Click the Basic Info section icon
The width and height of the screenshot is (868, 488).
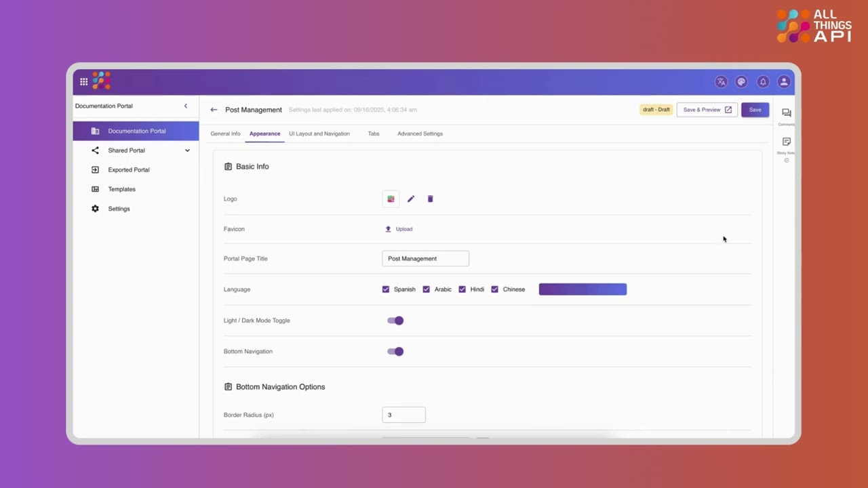click(x=228, y=167)
